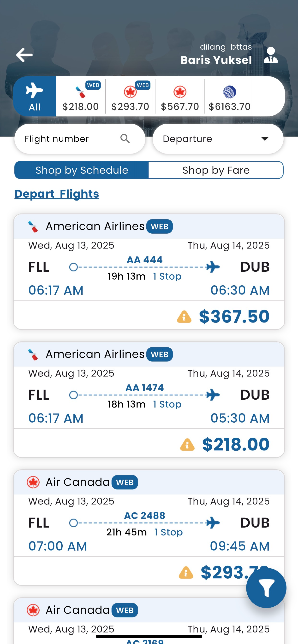
Task: Tap the warning icon beside $367.50
Action: point(184,316)
